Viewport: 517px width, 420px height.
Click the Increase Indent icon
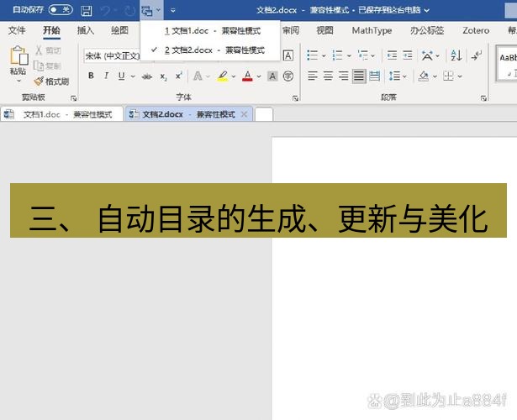pyautogui.click(x=408, y=55)
